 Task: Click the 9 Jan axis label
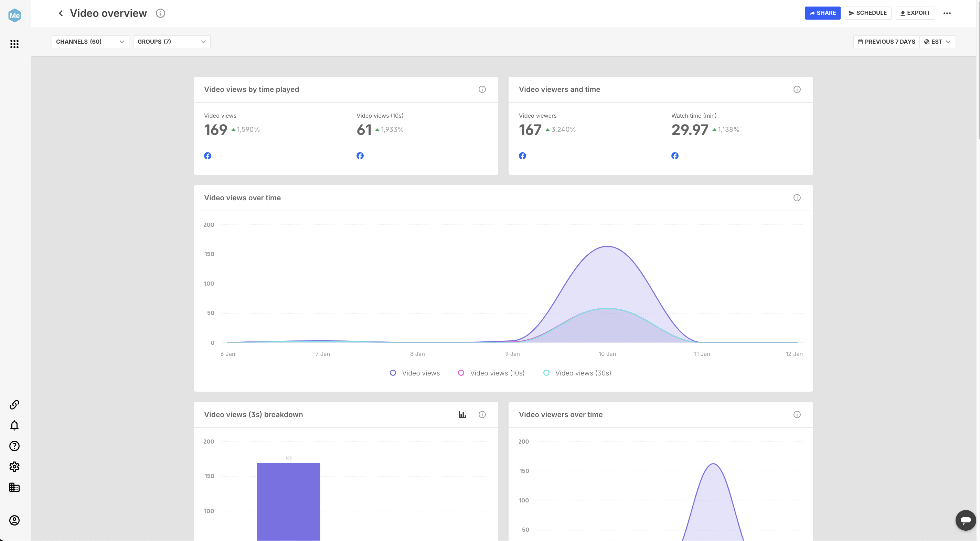[x=512, y=354]
